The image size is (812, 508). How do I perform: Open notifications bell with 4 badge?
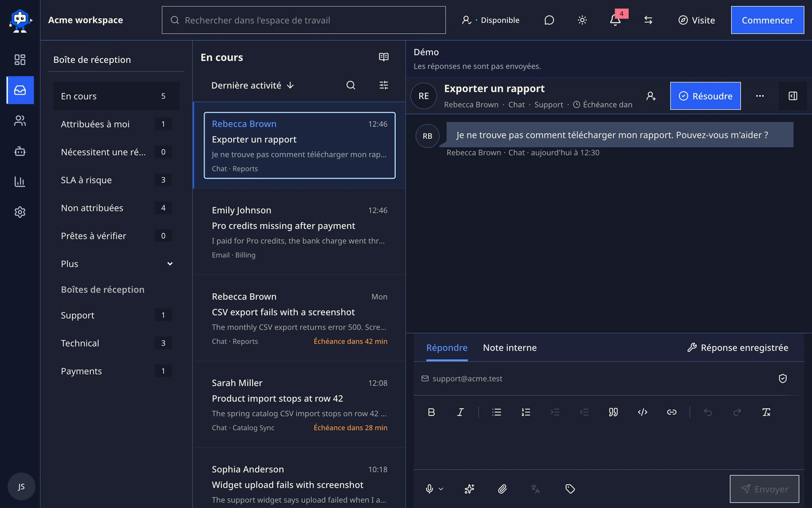click(x=615, y=20)
